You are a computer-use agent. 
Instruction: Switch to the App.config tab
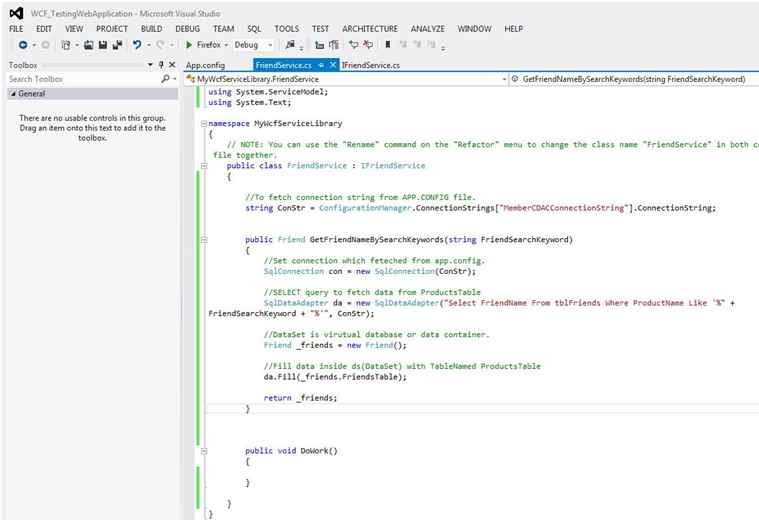[x=205, y=65]
